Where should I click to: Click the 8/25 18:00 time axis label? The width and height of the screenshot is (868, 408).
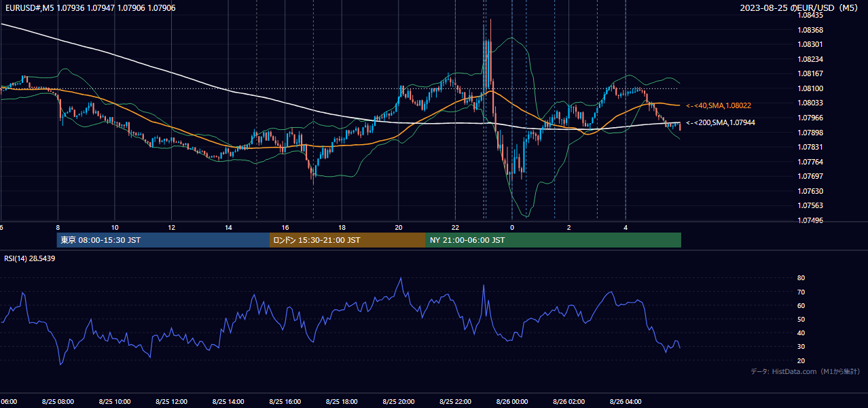tap(342, 401)
